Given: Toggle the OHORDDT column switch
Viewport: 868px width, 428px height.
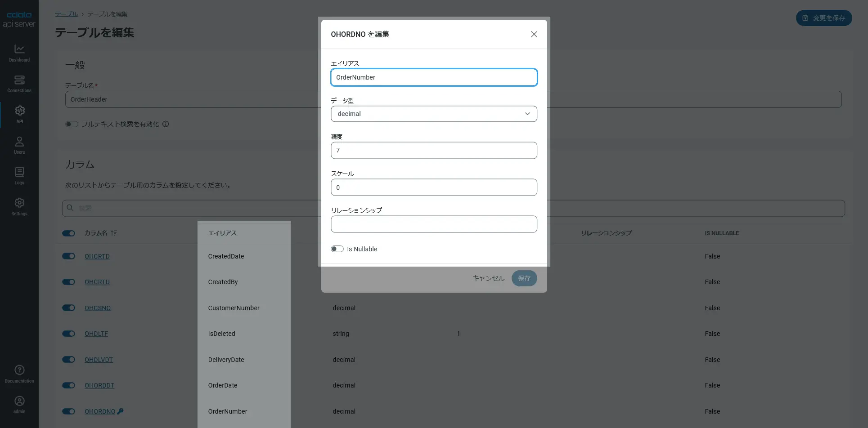Looking at the screenshot, I should pos(68,385).
